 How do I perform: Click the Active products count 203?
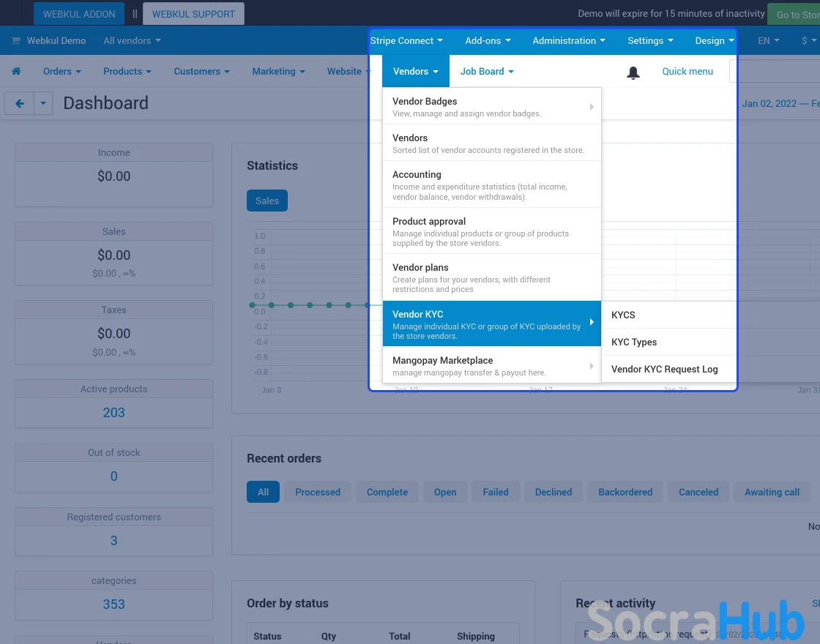tap(113, 413)
